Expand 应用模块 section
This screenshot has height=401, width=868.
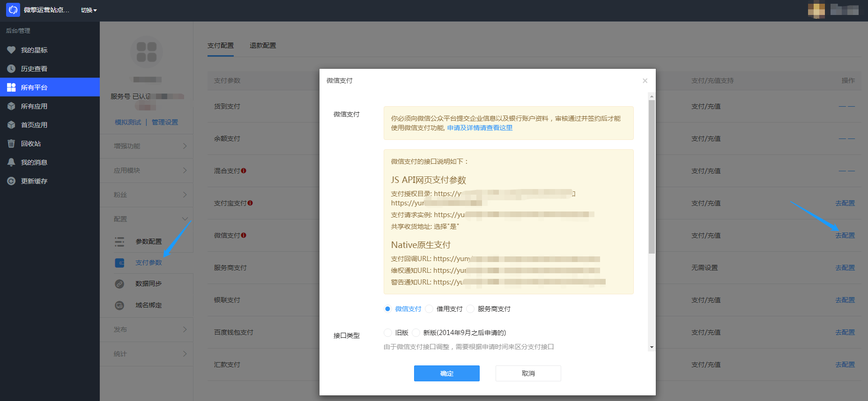(x=147, y=170)
